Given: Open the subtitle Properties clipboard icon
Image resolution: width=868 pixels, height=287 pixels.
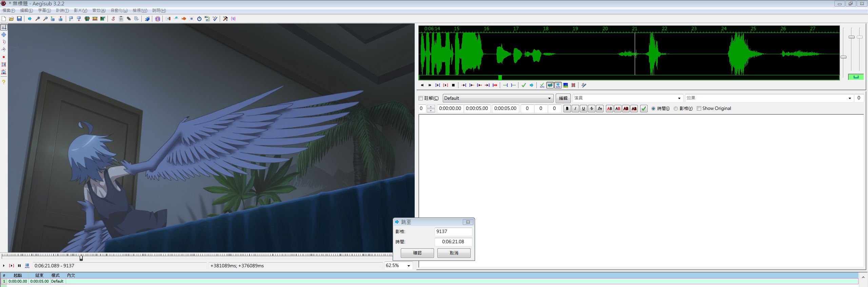Looking at the screenshot, I should (x=121, y=19).
